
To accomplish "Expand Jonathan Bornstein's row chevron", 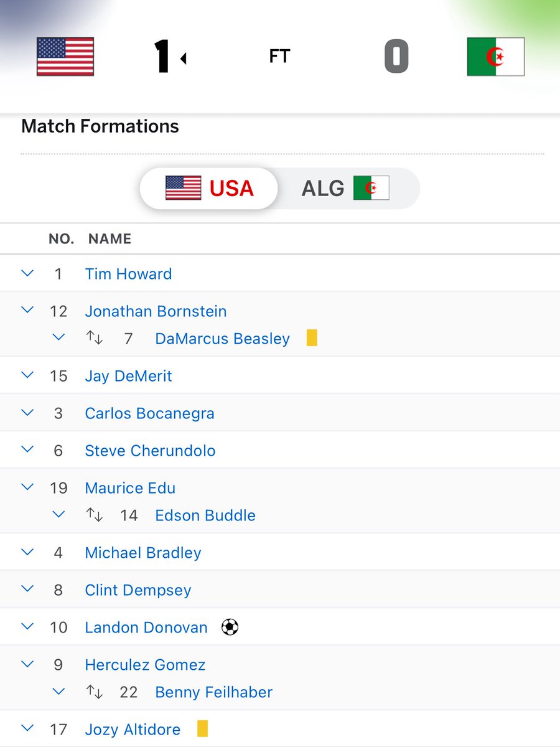I will tap(27, 311).
